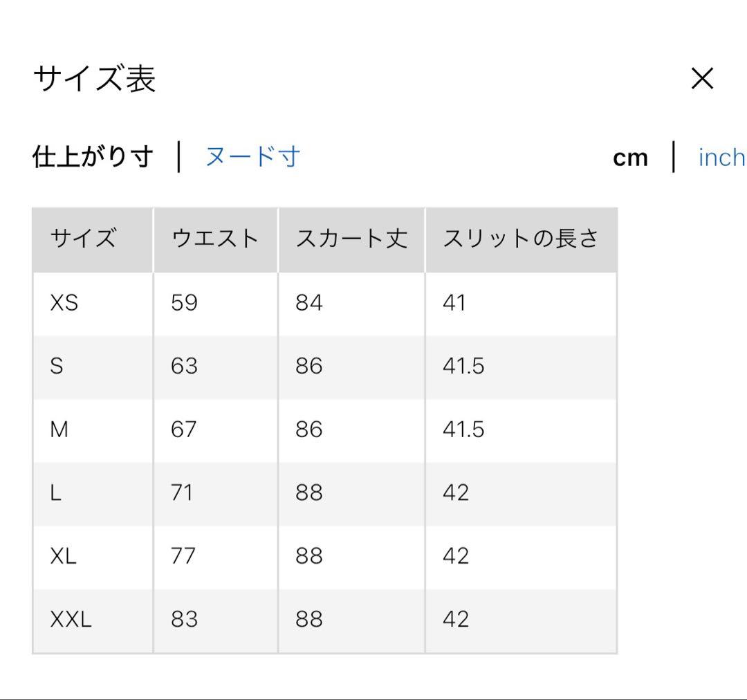The width and height of the screenshot is (747, 700).
Task: Select the XXL size row label
Action: pyautogui.click(x=71, y=619)
